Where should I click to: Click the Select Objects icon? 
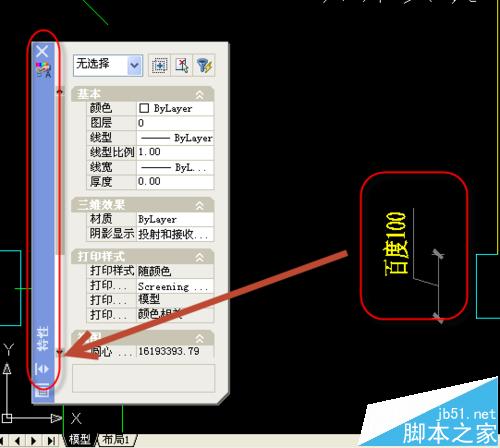[182, 65]
